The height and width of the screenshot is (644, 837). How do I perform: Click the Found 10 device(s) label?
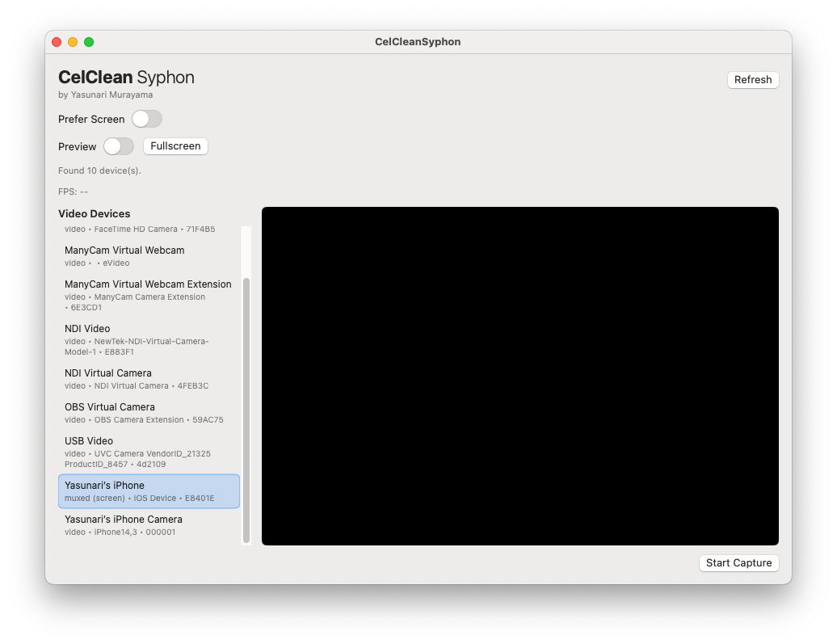[x=99, y=170]
